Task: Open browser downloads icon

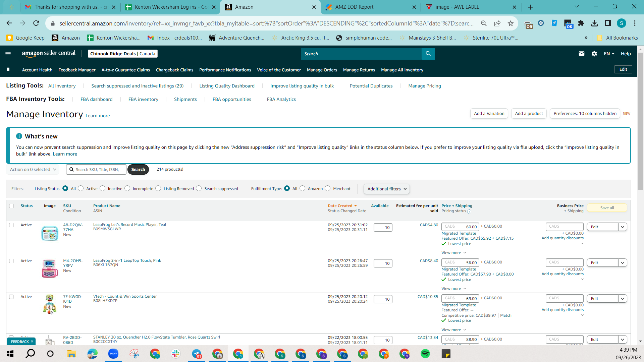Action: 594,23
